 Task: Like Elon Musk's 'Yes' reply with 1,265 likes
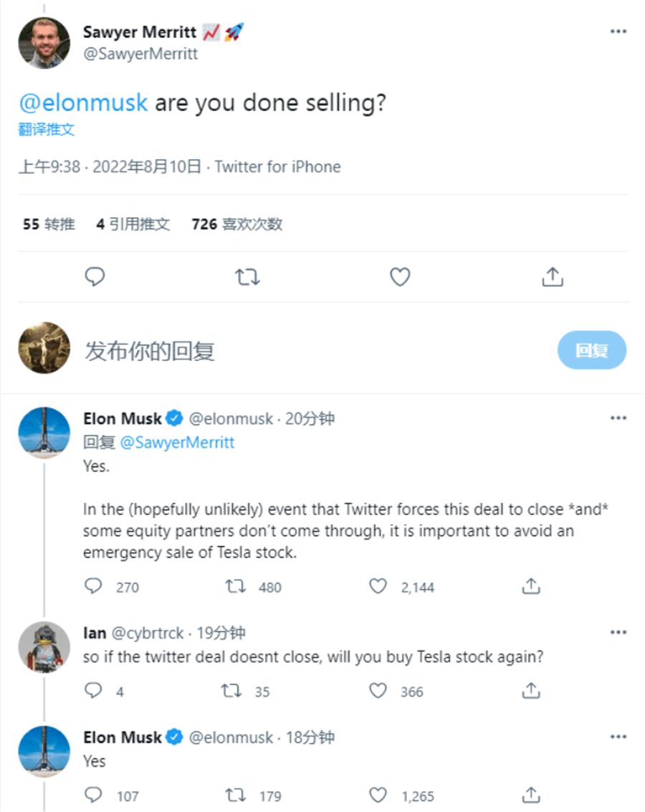378,795
